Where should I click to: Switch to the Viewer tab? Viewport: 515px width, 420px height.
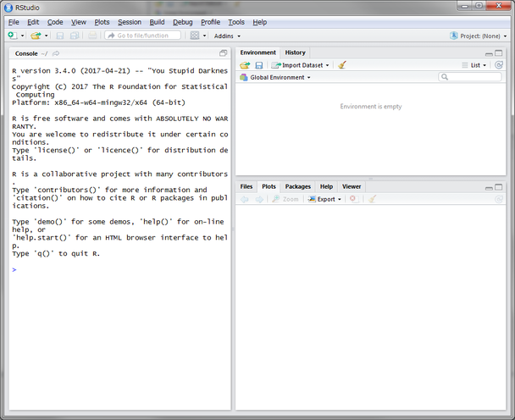pos(352,186)
